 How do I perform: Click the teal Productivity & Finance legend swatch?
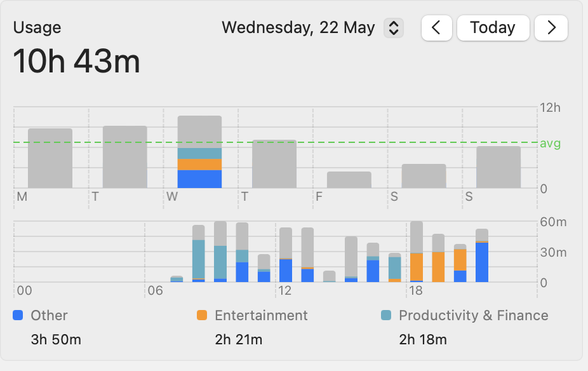pyautogui.click(x=386, y=315)
